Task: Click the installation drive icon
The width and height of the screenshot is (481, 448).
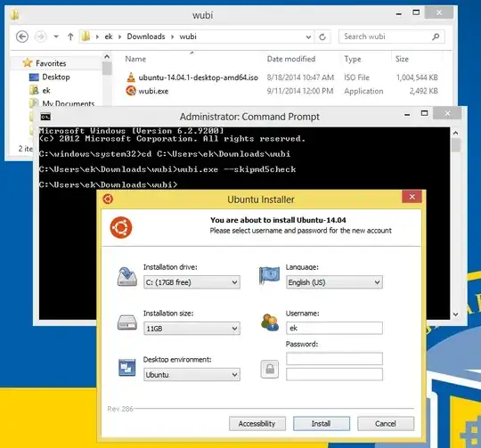Action: [127, 277]
